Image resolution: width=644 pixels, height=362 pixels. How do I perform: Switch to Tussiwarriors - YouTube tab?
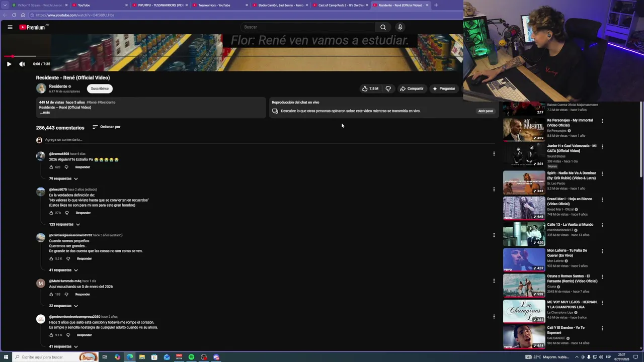pyautogui.click(x=219, y=5)
